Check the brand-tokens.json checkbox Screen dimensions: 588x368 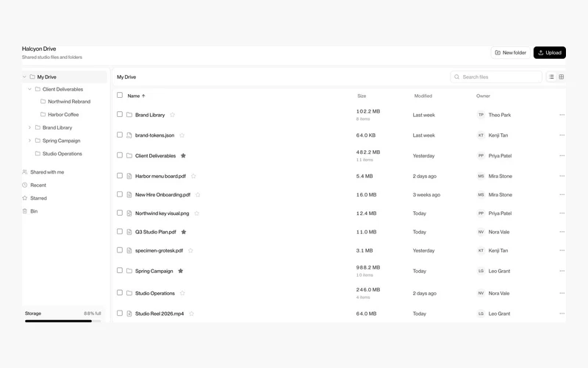tap(120, 135)
